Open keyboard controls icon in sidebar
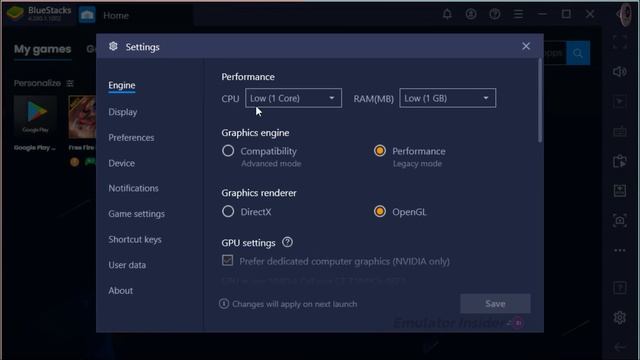Screen dimensions: 640x360 (620, 131)
